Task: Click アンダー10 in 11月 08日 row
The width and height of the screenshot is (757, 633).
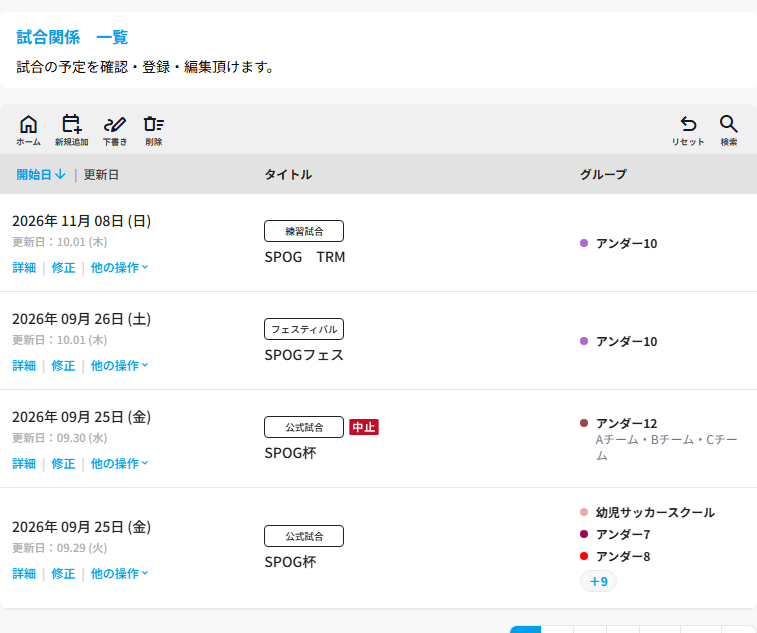Action: 627,243
